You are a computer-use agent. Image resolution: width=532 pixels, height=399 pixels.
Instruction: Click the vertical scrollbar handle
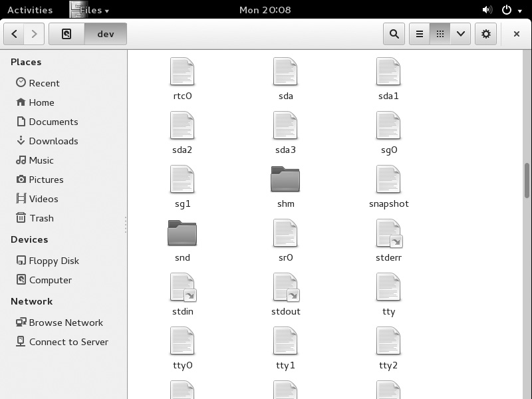point(527,180)
